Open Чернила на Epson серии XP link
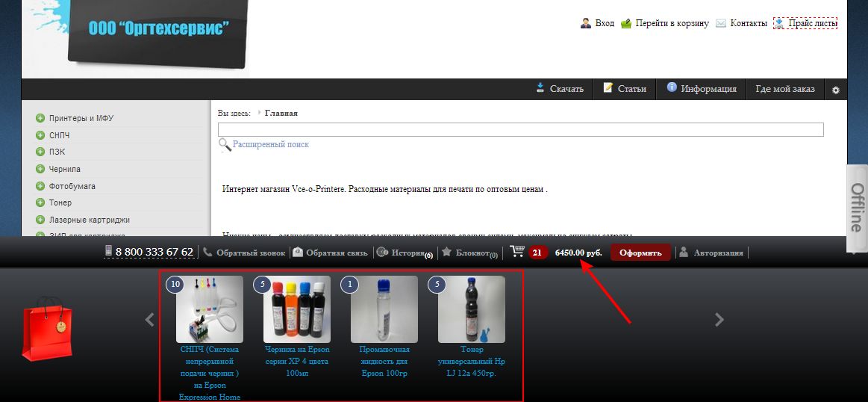The height and width of the screenshot is (402, 868). point(297,362)
